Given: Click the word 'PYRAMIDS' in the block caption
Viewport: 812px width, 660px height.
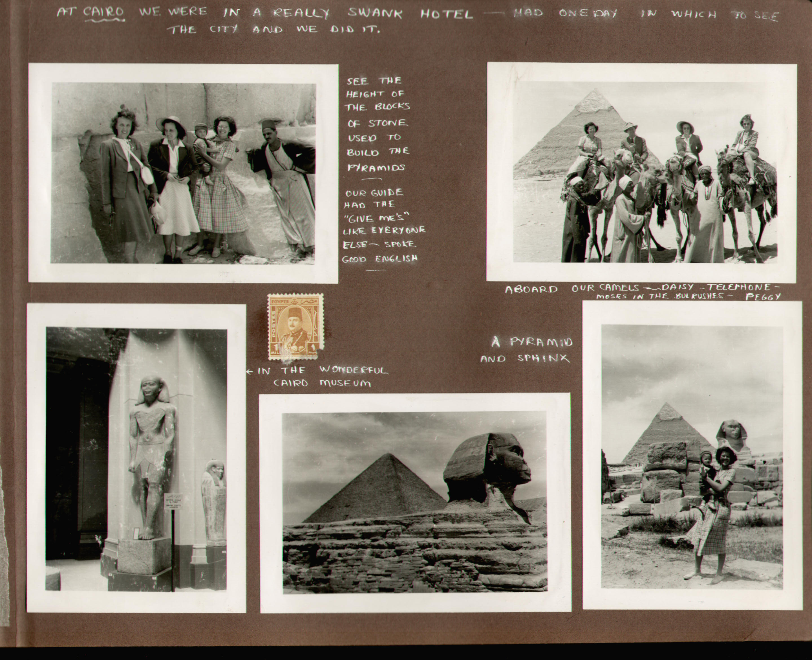Looking at the screenshot, I should click(x=376, y=168).
